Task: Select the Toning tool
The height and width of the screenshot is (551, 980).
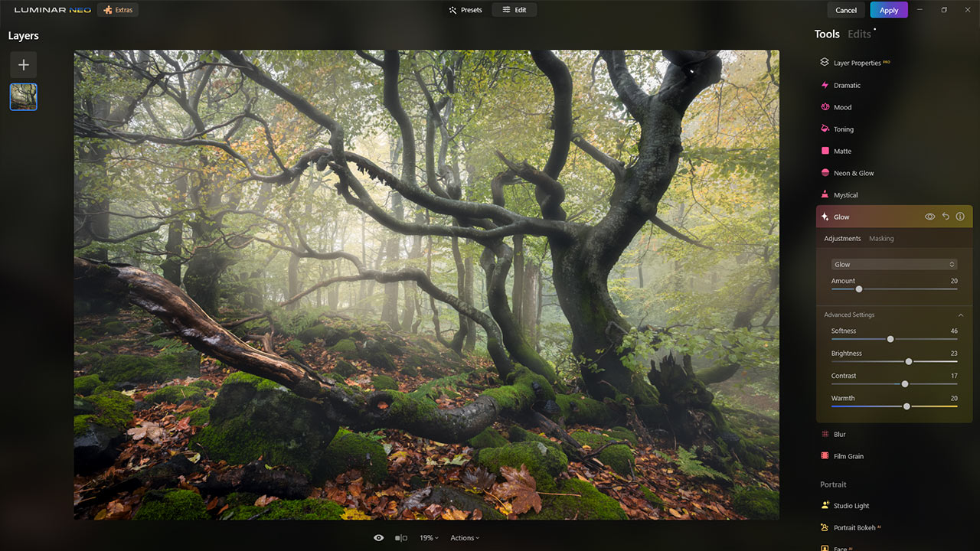Action: pyautogui.click(x=843, y=130)
